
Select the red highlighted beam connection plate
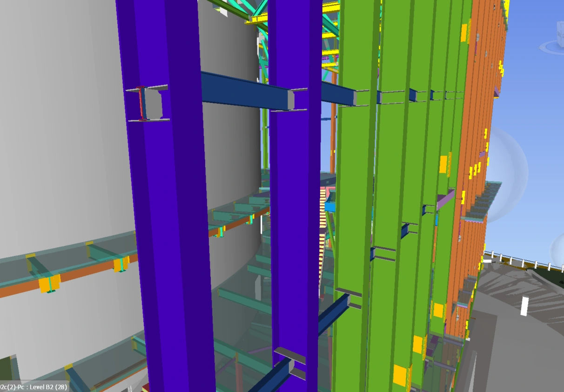141,103
